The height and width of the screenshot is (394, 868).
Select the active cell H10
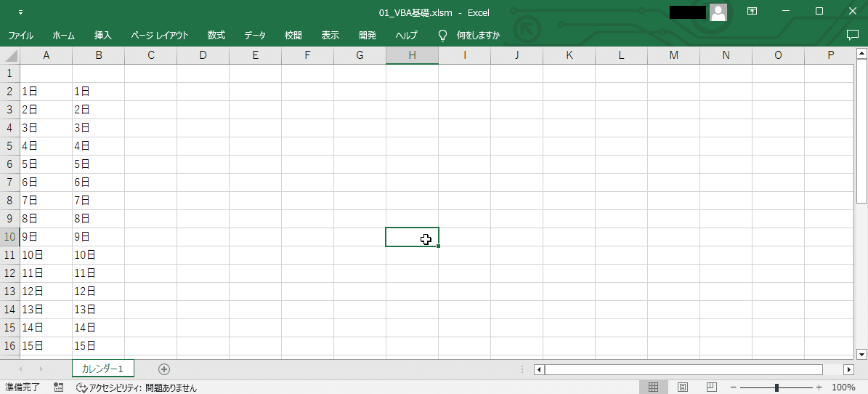click(x=412, y=237)
